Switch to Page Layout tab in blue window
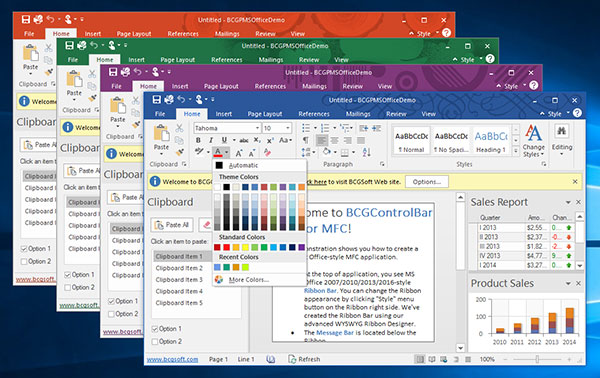The width and height of the screenshot is (600, 378). point(265,114)
